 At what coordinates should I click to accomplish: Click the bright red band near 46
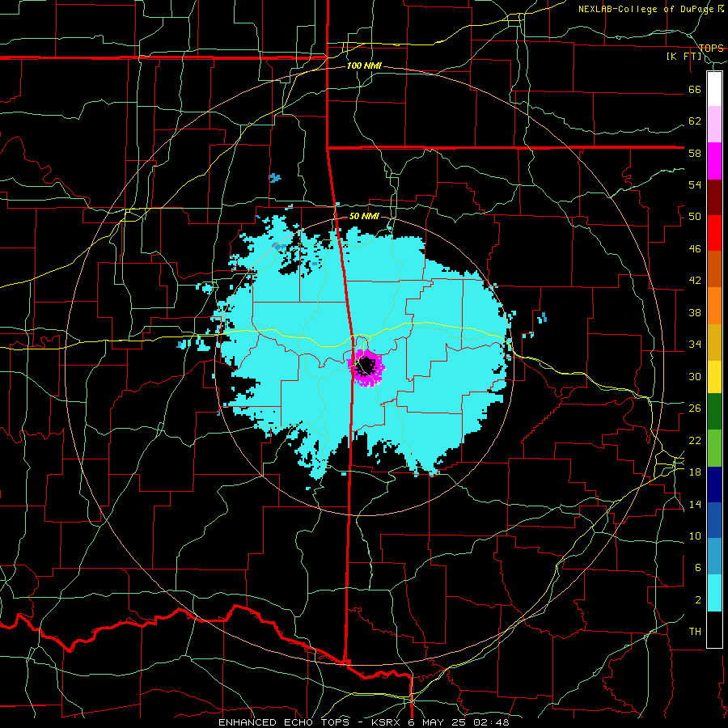[x=714, y=233]
